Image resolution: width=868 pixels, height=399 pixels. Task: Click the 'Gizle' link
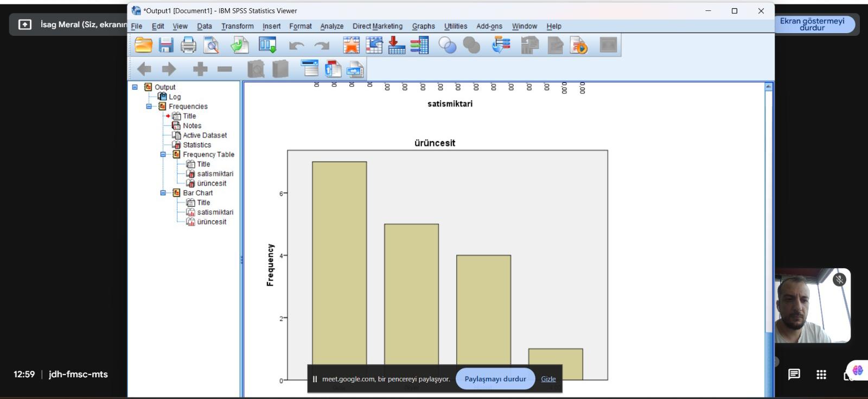point(548,379)
